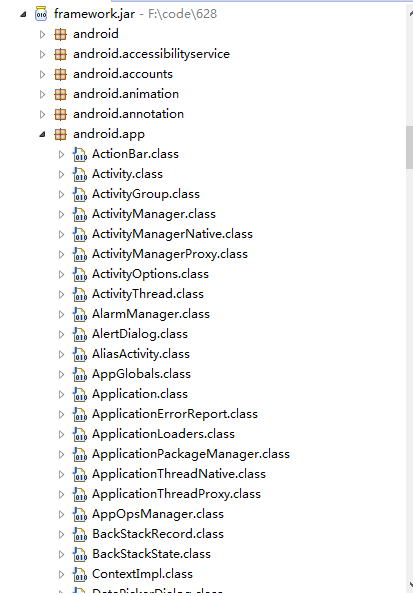
Task: Select the BackStackState.class label
Action: [x=151, y=554]
